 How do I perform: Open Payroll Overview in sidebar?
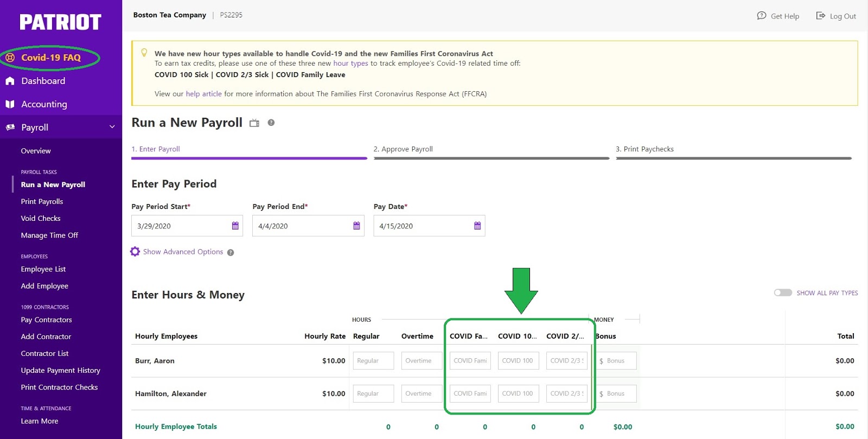point(36,151)
